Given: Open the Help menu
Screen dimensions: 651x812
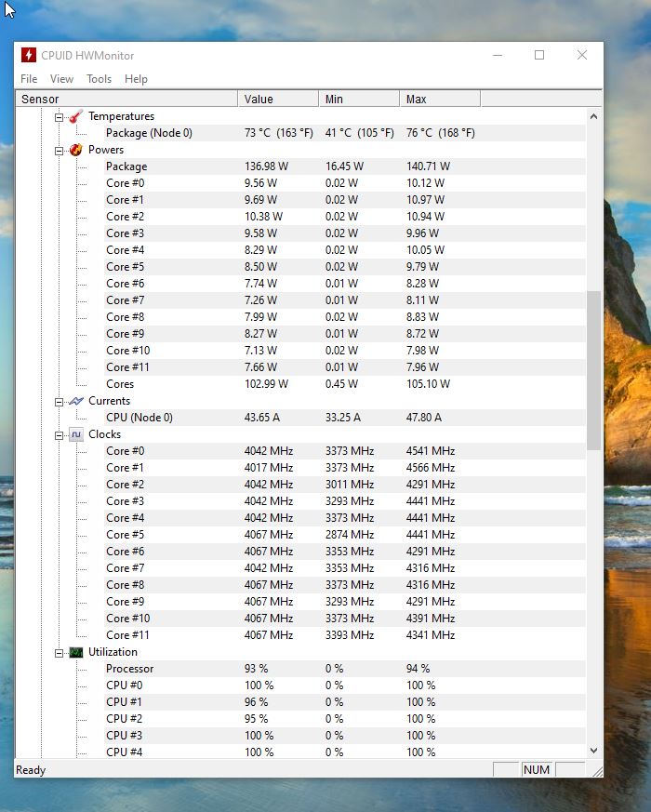Looking at the screenshot, I should [x=136, y=79].
